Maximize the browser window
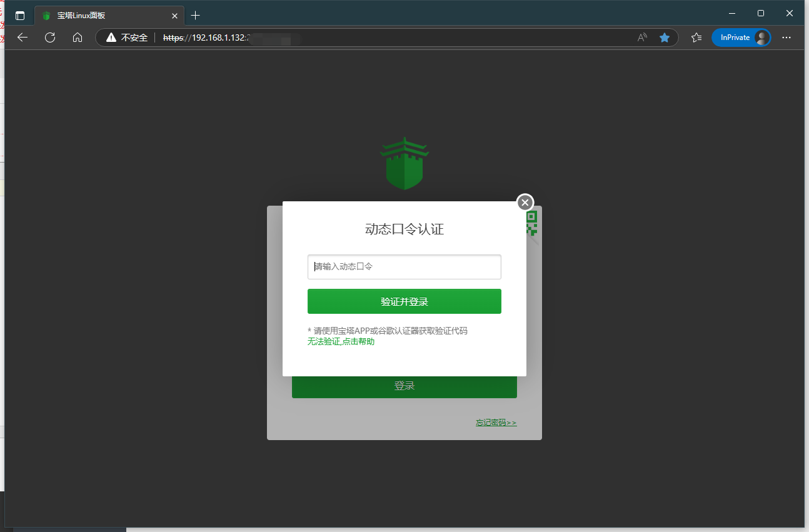 (x=761, y=13)
